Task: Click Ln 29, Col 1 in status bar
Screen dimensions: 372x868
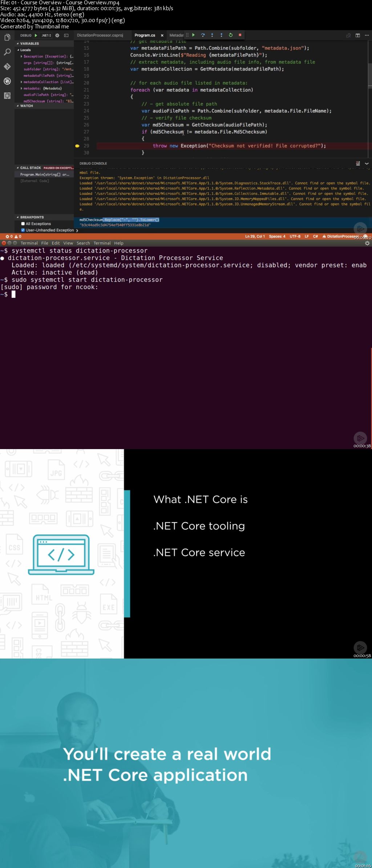Action: [255, 236]
